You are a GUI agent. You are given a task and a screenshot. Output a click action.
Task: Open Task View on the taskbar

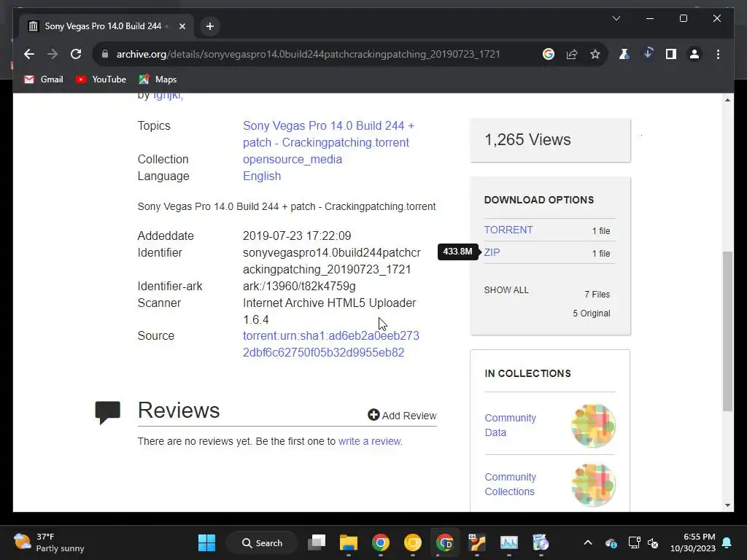317,542
